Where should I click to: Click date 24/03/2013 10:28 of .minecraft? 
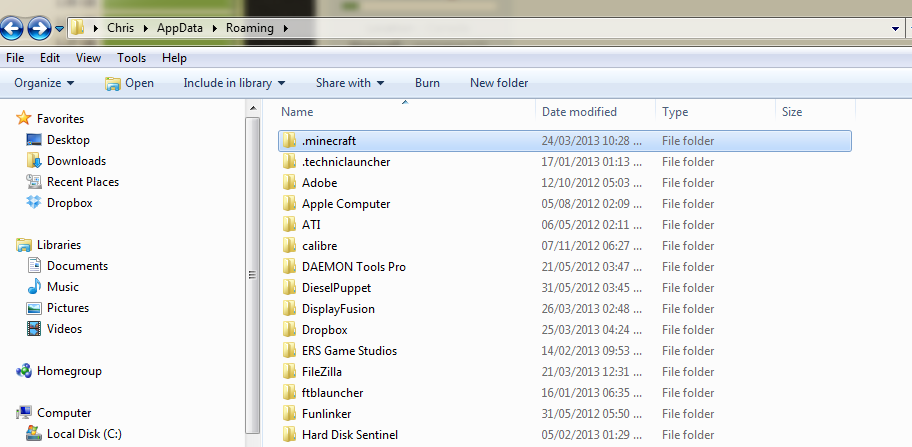click(592, 141)
